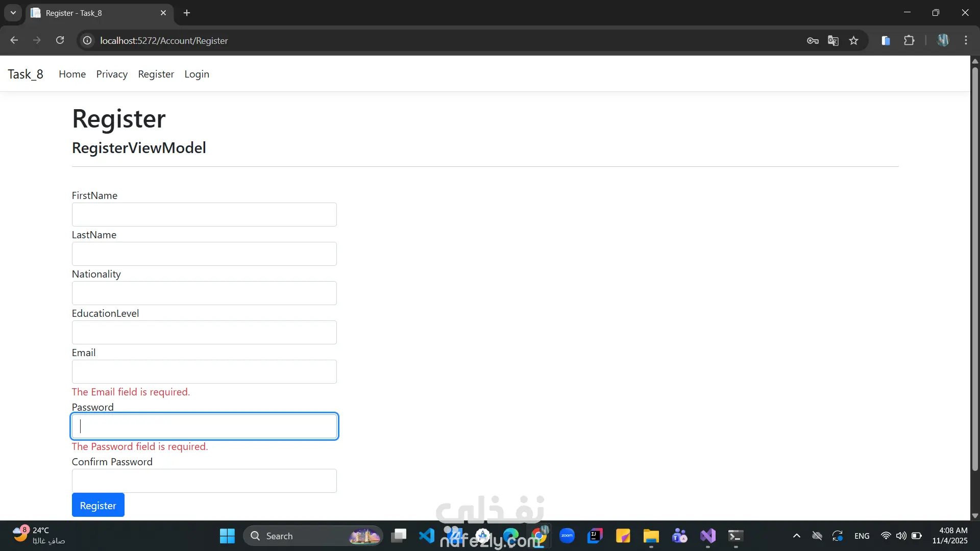Click the Home nav link
Screen dimensions: 980x551
coord(72,74)
